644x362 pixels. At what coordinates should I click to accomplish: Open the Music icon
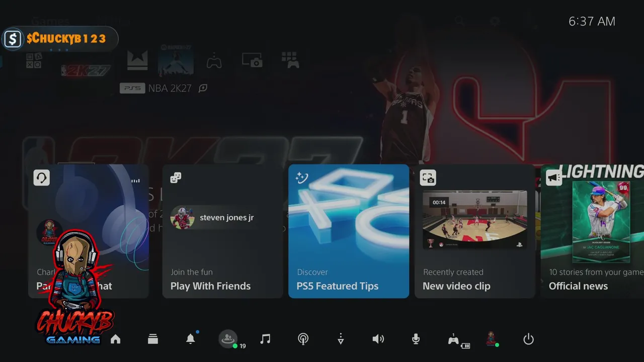click(265, 339)
